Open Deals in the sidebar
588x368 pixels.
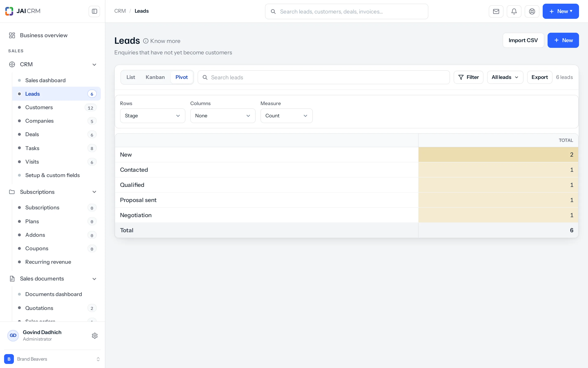pyautogui.click(x=56, y=134)
